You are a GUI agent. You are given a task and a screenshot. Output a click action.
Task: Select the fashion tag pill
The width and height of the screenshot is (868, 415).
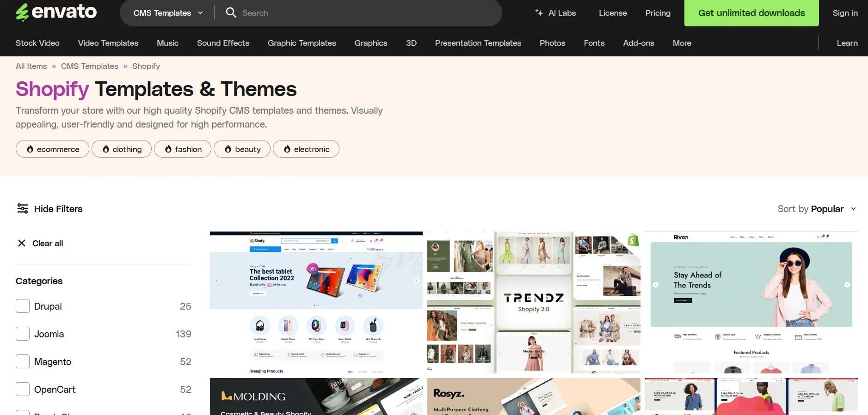click(183, 149)
